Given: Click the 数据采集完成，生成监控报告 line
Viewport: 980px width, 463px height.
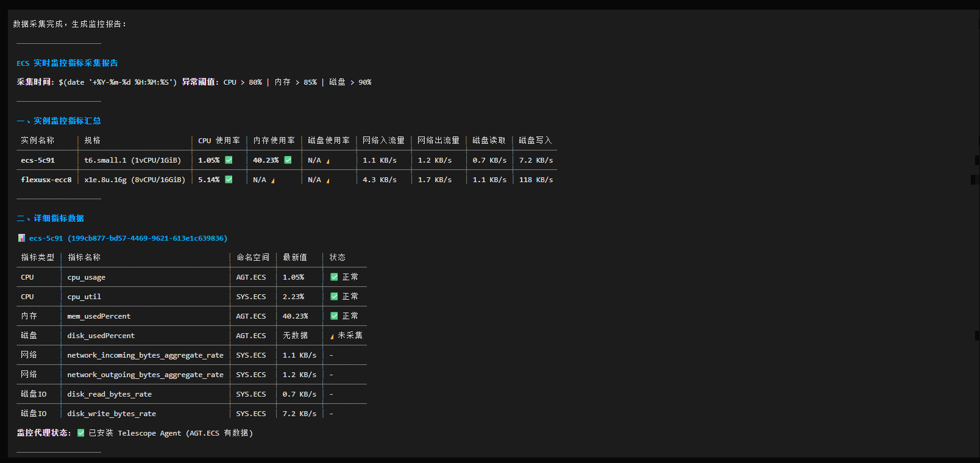Looking at the screenshot, I should point(69,24).
